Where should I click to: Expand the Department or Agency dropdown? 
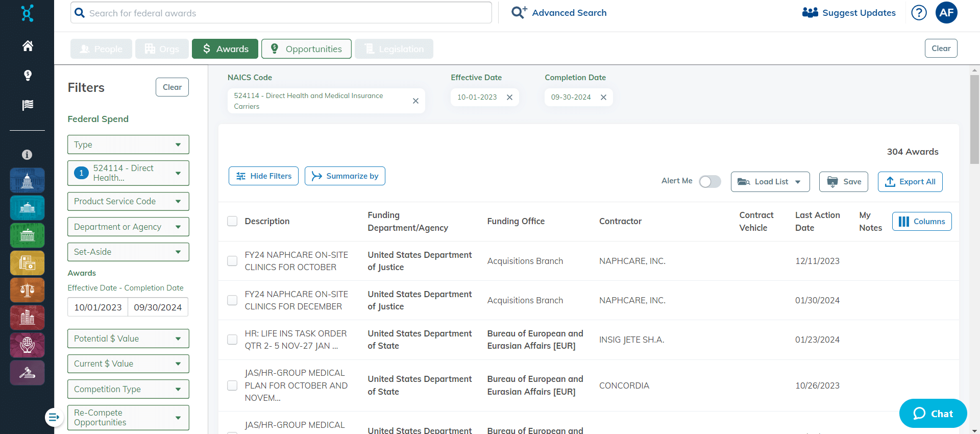click(x=128, y=227)
